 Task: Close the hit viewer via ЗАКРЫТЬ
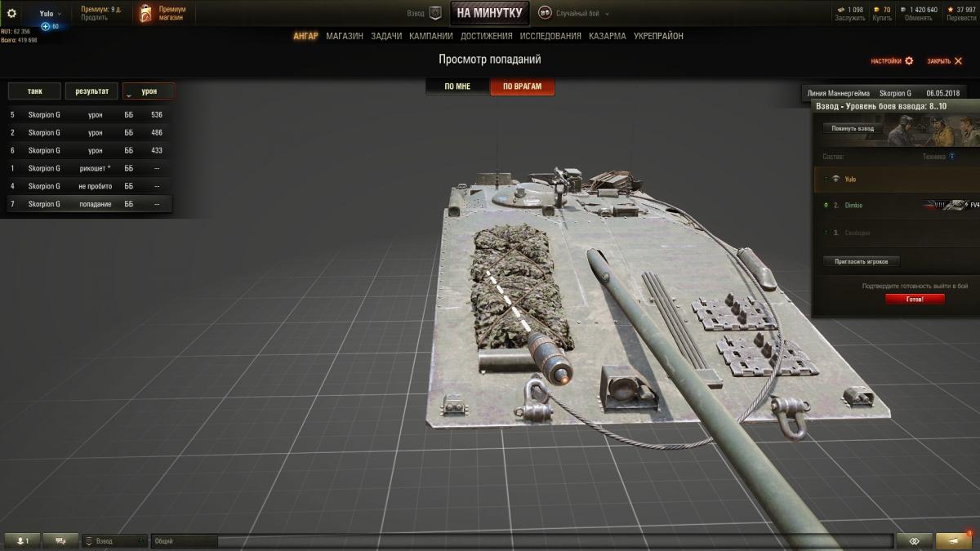tap(945, 61)
